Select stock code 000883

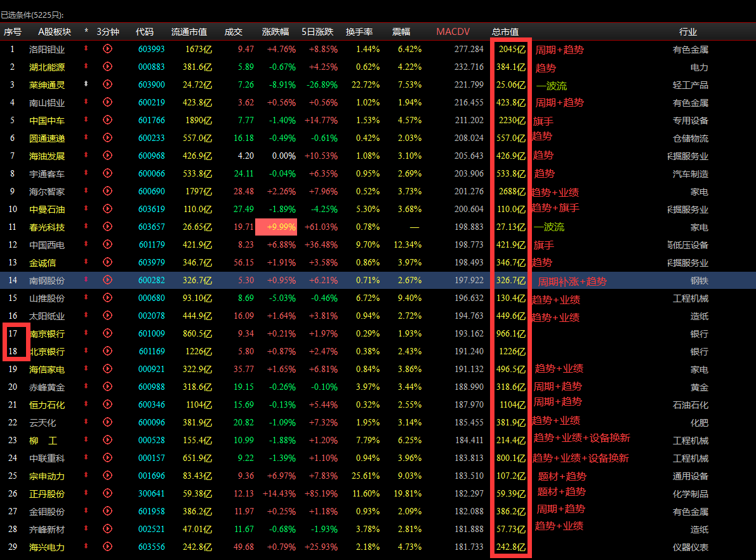[152, 67]
